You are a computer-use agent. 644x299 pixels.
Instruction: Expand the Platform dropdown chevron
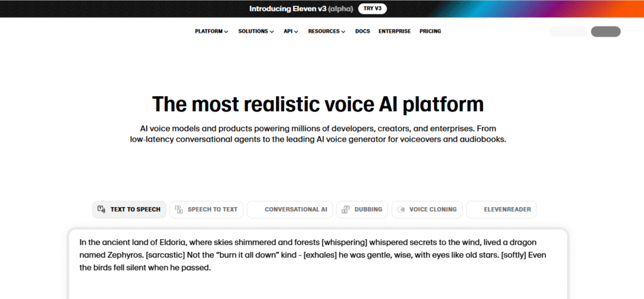[226, 31]
